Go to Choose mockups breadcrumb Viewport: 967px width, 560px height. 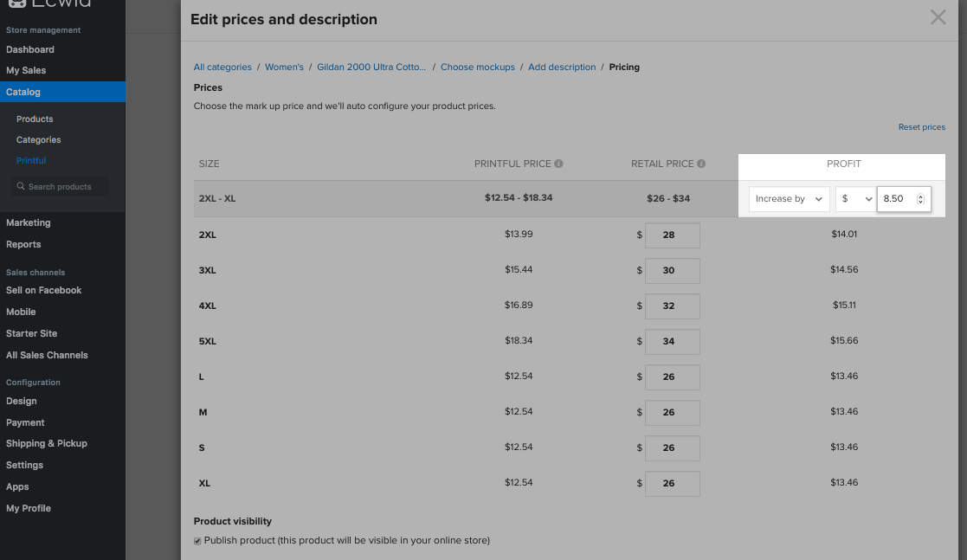pyautogui.click(x=477, y=67)
